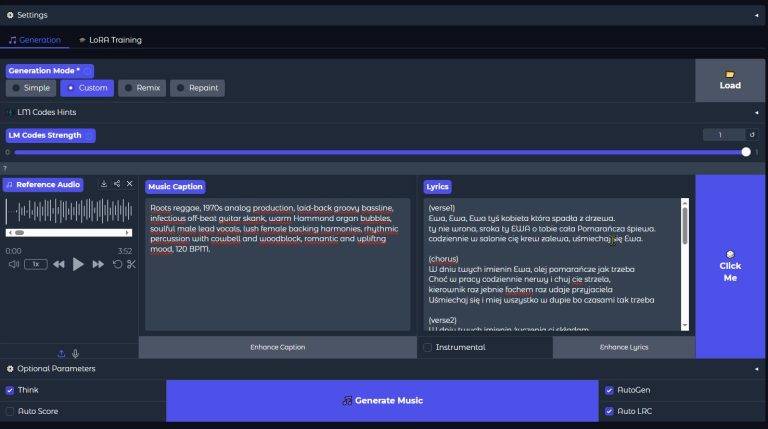Screen dimensions: 768x429
Task: Click the Enhance Caption button
Action: pyautogui.click(x=277, y=347)
